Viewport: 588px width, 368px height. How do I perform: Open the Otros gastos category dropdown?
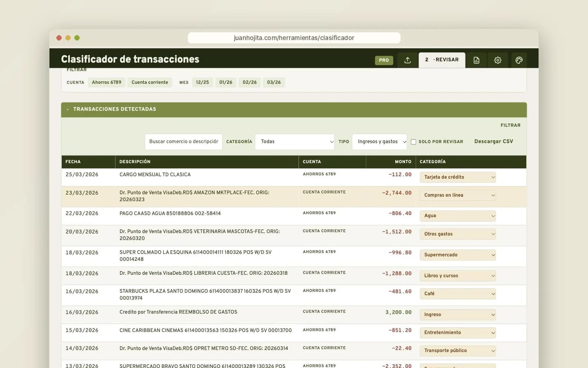pos(458,234)
